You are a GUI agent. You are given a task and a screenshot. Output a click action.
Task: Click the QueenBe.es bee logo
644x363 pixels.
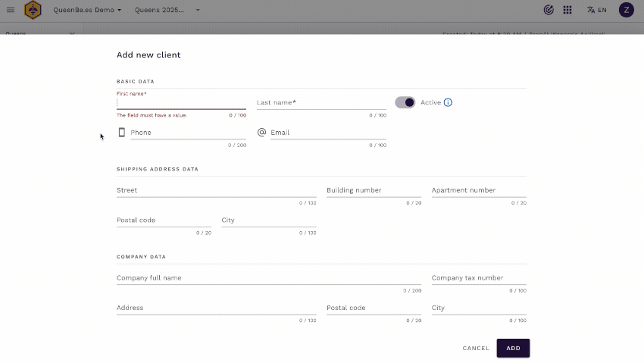coord(33,10)
